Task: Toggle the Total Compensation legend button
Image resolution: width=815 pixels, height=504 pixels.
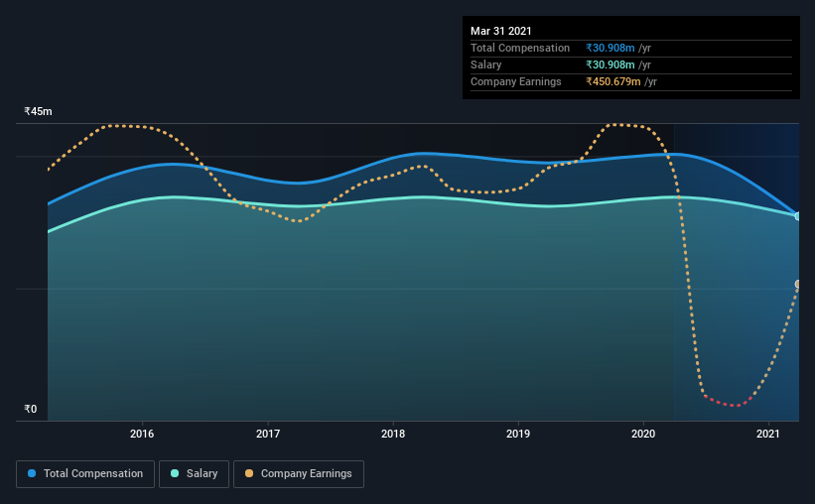Action: pyautogui.click(x=85, y=474)
